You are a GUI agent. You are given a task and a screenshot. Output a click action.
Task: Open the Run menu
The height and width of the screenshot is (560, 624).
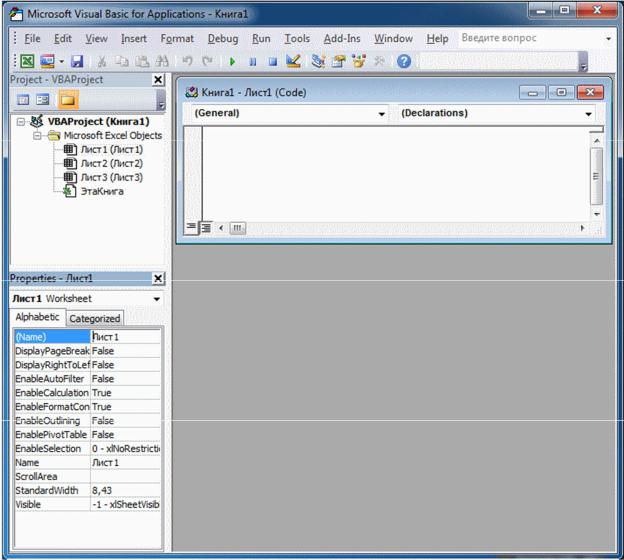tap(261, 39)
